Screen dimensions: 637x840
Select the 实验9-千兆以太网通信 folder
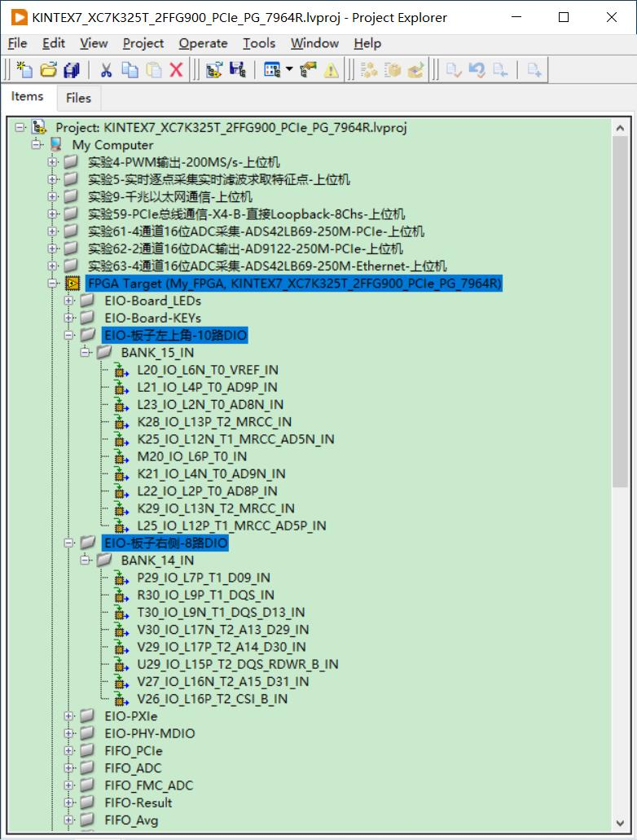pyautogui.click(x=169, y=196)
